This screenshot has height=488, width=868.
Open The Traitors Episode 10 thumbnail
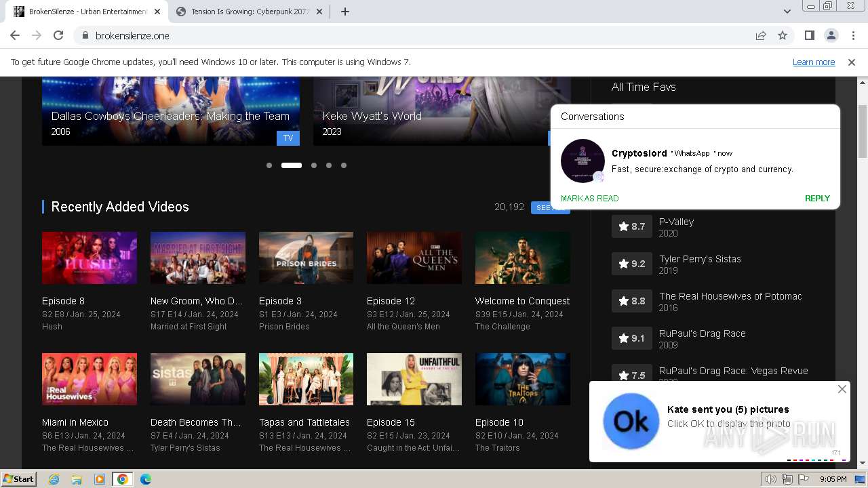pyautogui.click(x=523, y=380)
